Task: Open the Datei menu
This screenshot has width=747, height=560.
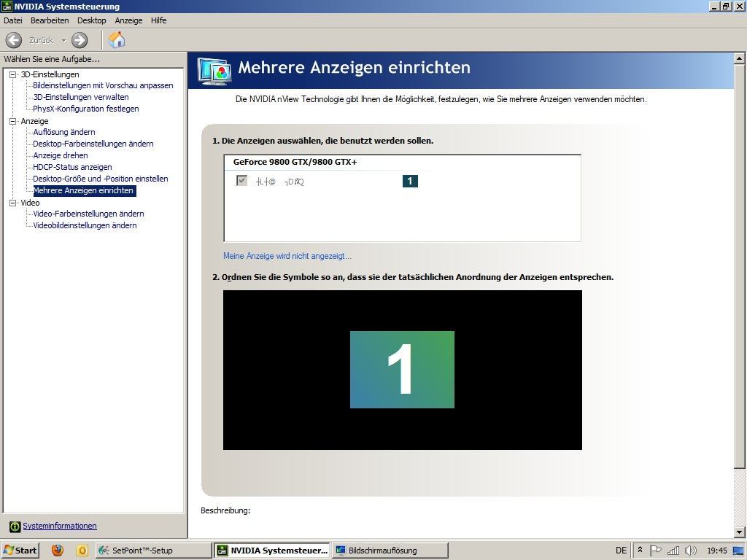Action: 13,20
